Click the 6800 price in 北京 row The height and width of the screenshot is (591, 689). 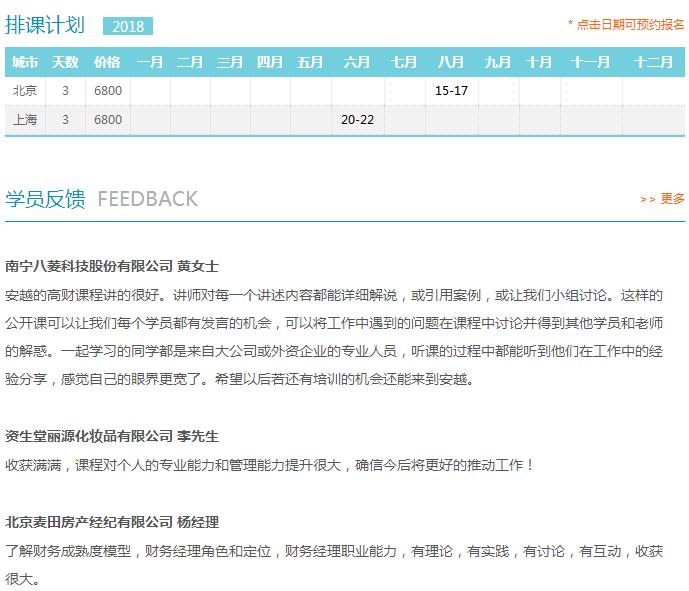pyautogui.click(x=107, y=91)
